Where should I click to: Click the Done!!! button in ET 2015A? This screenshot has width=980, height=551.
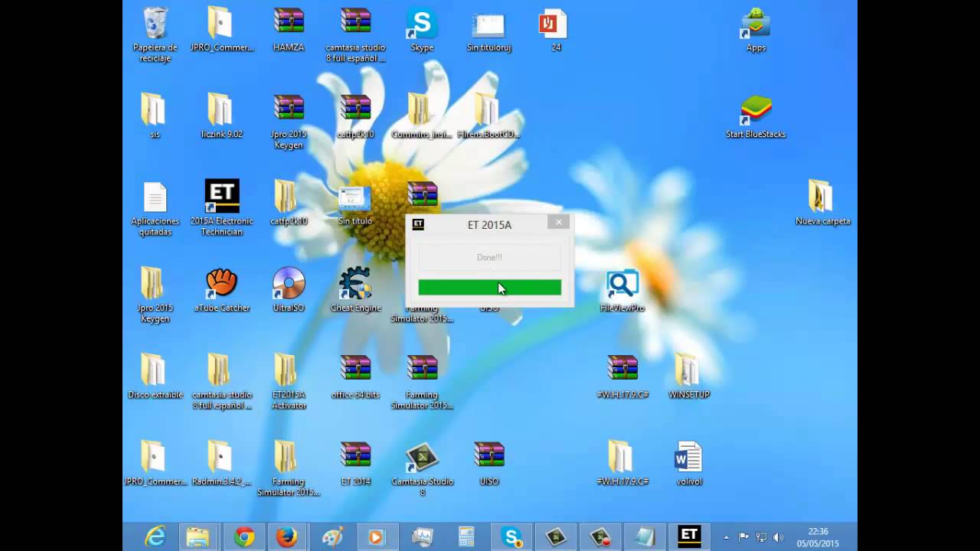489,257
